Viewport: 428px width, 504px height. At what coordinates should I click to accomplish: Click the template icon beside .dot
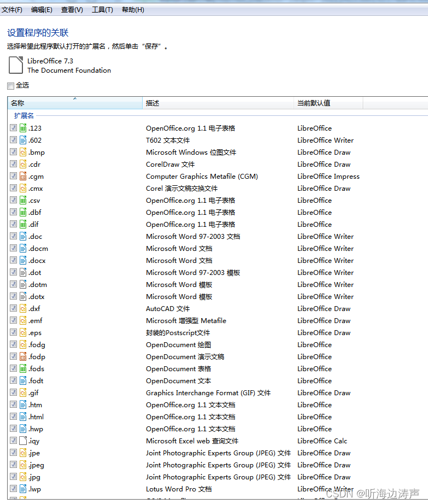(x=23, y=272)
